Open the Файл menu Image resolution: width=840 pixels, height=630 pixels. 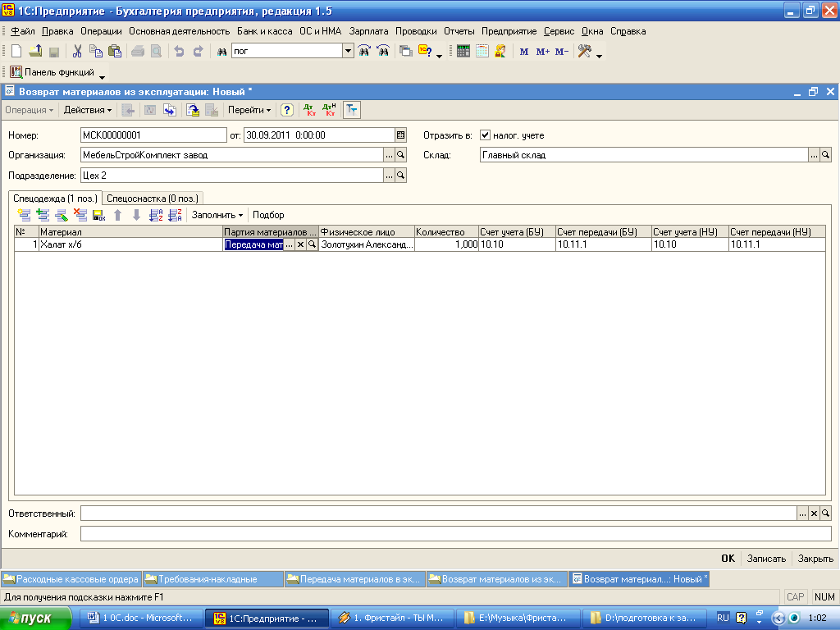point(22,32)
